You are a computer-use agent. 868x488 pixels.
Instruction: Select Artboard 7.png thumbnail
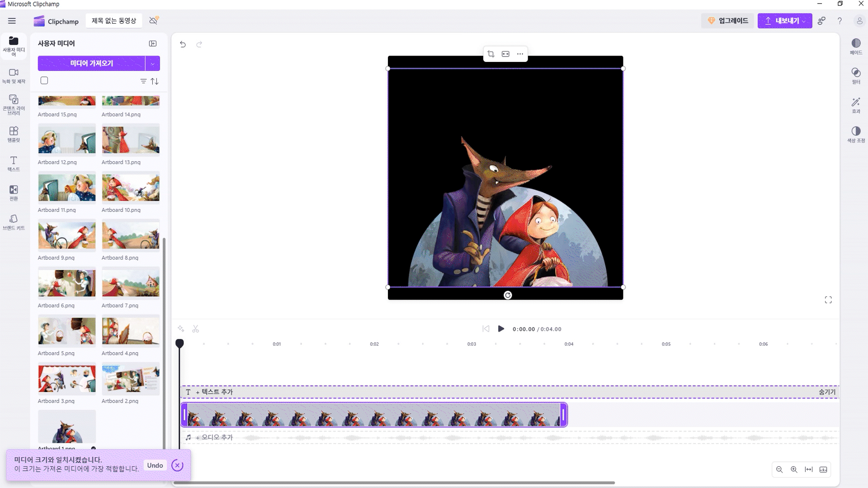coord(131,283)
